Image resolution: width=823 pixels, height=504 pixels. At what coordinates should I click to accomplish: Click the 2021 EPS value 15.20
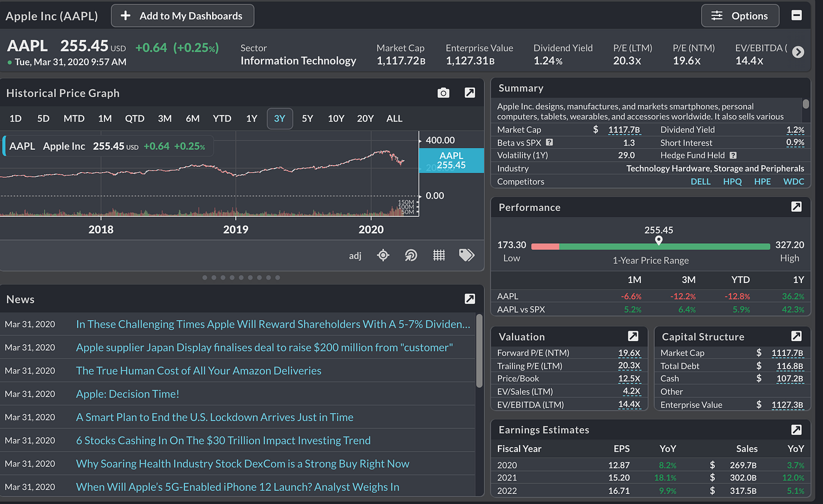[618, 478]
